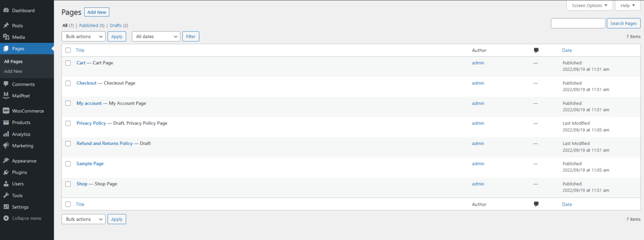The image size is (644, 240).
Task: Click the Add New button beside Pages
Action: (97, 12)
